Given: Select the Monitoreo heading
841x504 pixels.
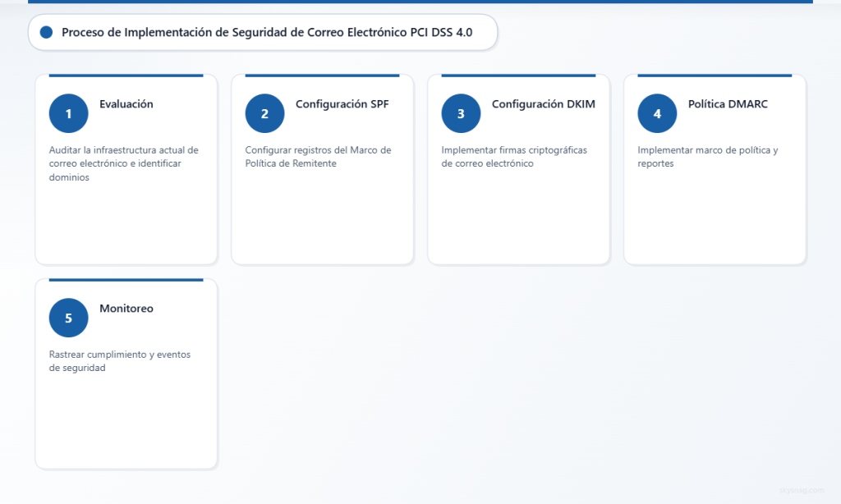Looking at the screenshot, I should [x=126, y=309].
